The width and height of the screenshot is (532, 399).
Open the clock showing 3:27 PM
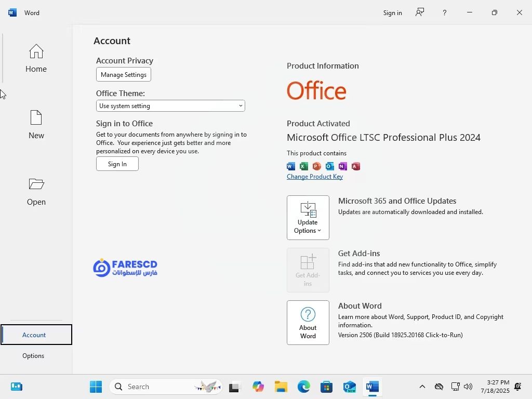click(x=495, y=387)
